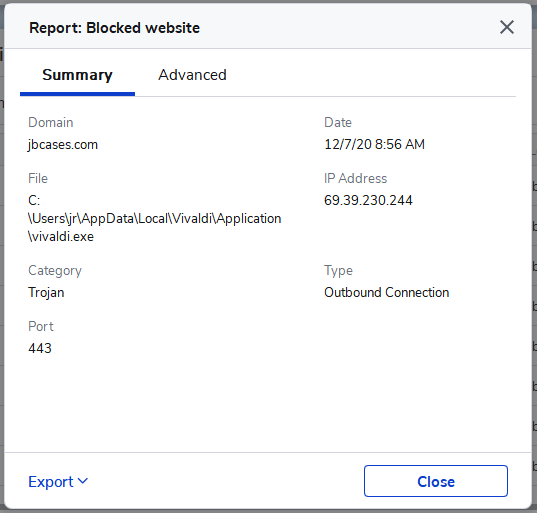Image resolution: width=537 pixels, height=513 pixels.
Task: Click the Outbound Connection type value
Action: (x=386, y=292)
